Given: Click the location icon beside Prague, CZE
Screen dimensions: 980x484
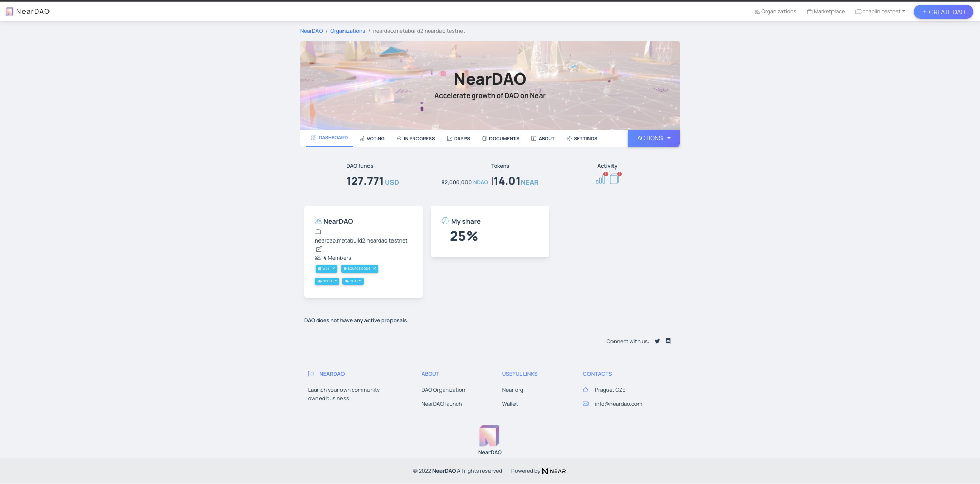Looking at the screenshot, I should coord(585,390).
